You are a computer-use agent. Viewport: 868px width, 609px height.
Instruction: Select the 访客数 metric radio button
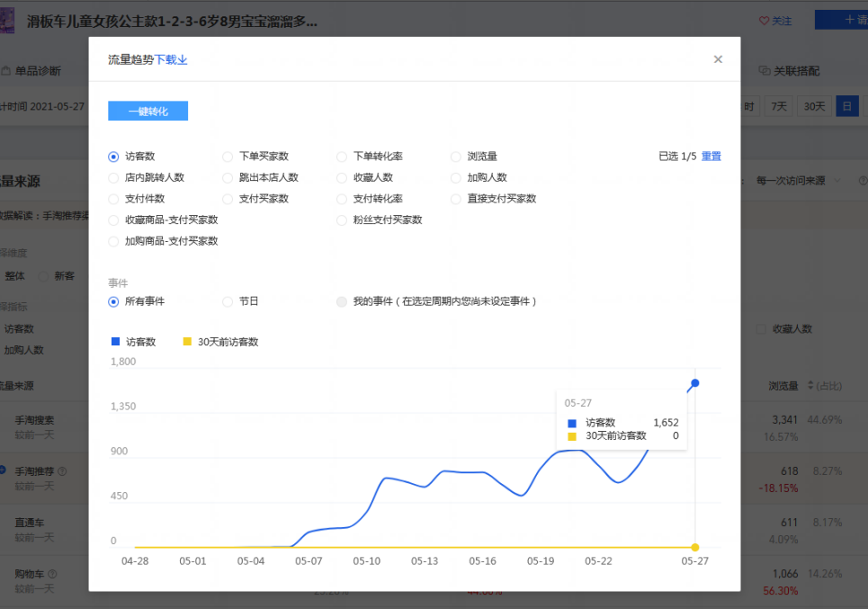[113, 157]
